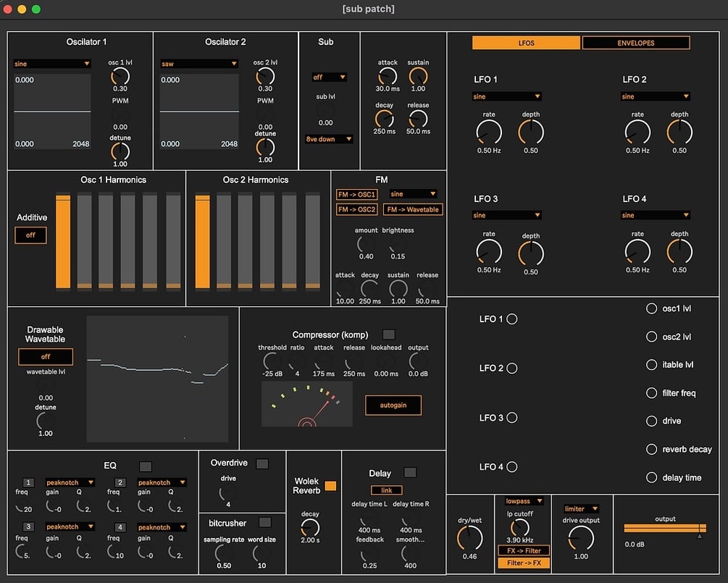Click the LFO 1 rate dial
The image size is (728, 583).
pos(489,133)
